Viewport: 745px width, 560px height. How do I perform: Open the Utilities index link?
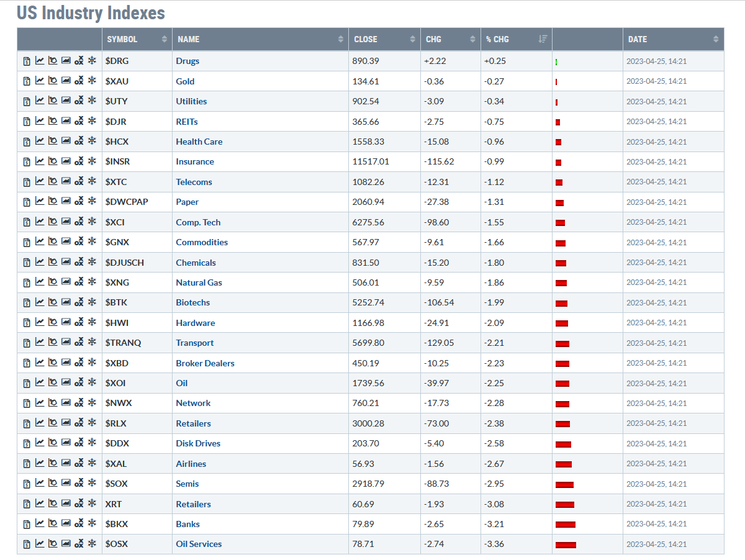pos(191,101)
